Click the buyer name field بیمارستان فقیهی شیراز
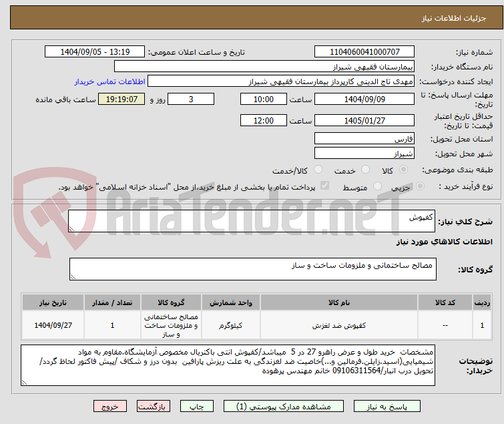 pos(264,67)
